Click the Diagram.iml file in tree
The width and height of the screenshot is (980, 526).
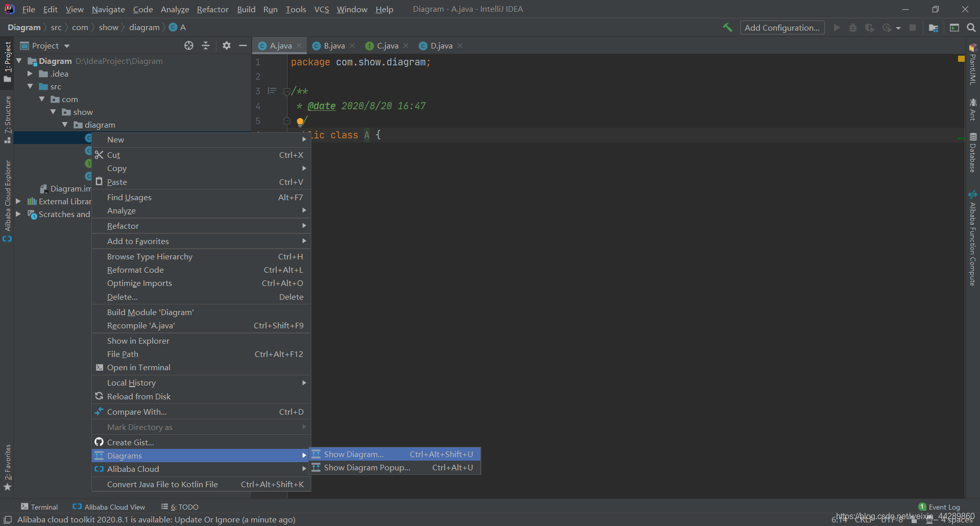(x=65, y=188)
